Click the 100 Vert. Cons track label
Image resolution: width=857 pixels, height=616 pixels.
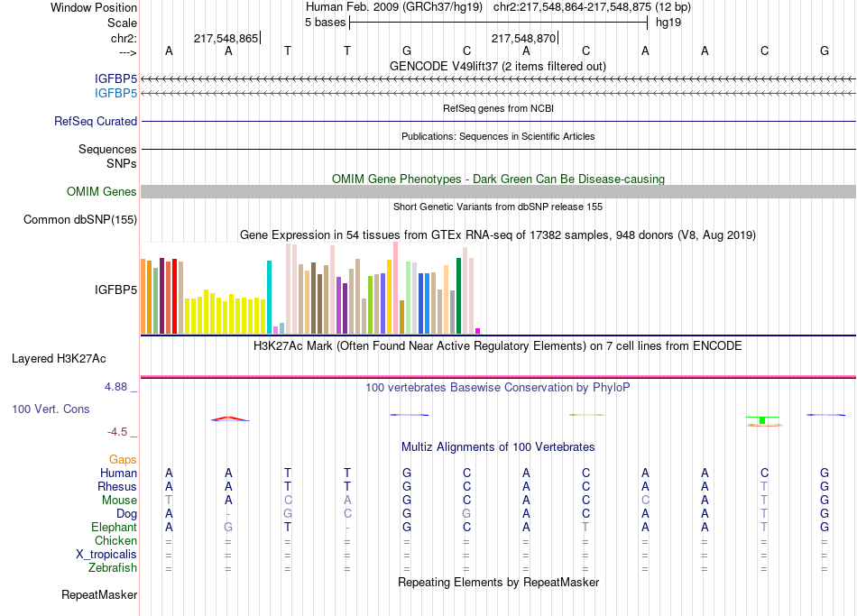pos(51,409)
